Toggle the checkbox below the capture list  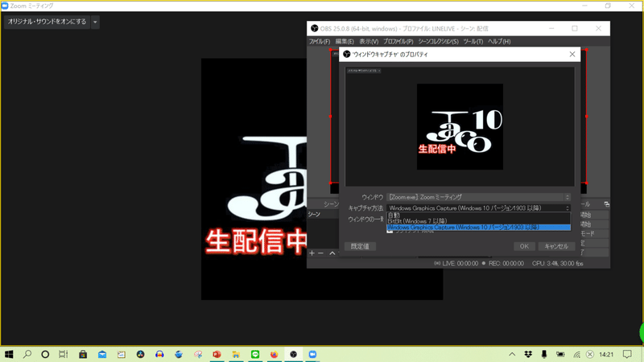(390, 231)
